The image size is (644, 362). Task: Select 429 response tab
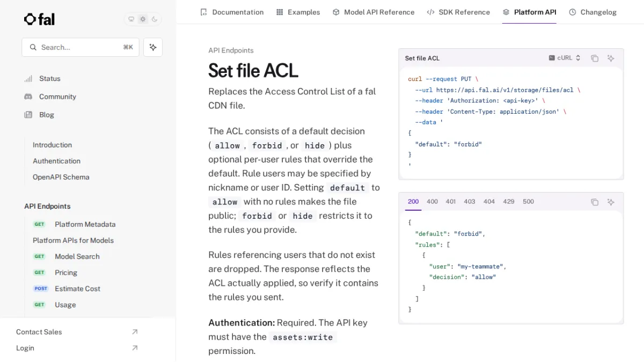click(x=509, y=202)
